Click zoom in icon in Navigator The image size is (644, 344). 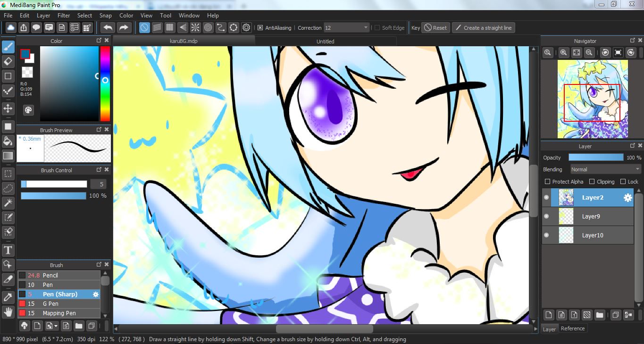(563, 52)
